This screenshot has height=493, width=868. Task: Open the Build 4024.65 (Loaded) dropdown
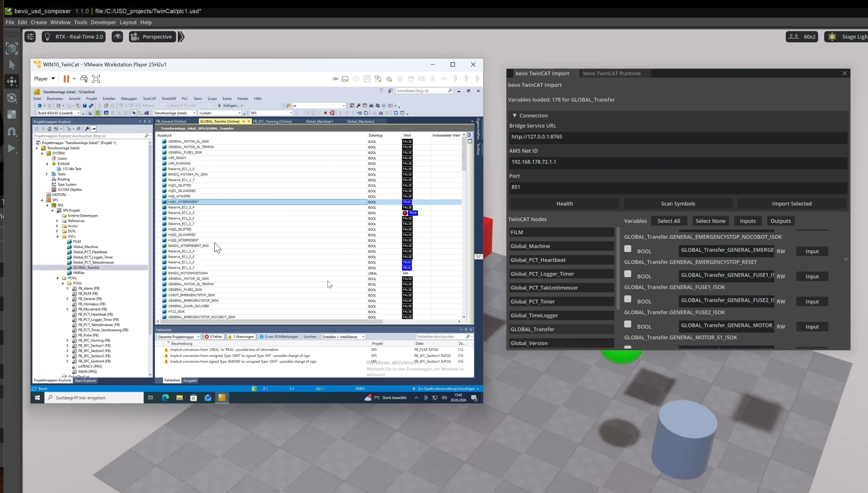(x=58, y=113)
